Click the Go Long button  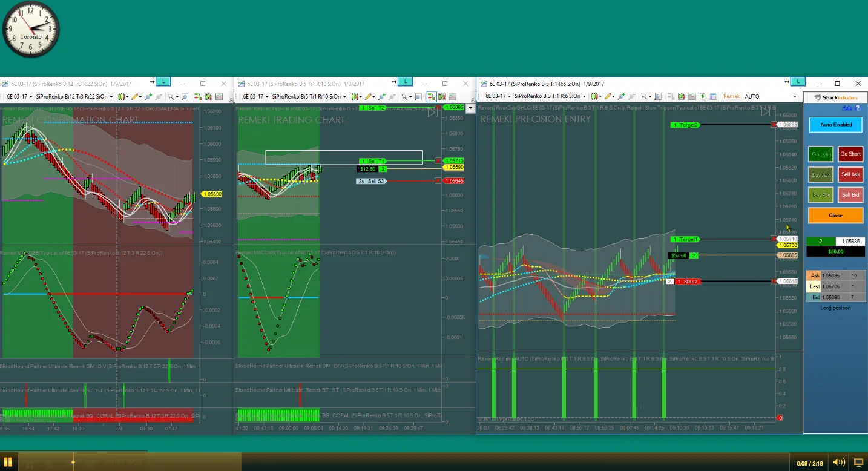(821, 154)
